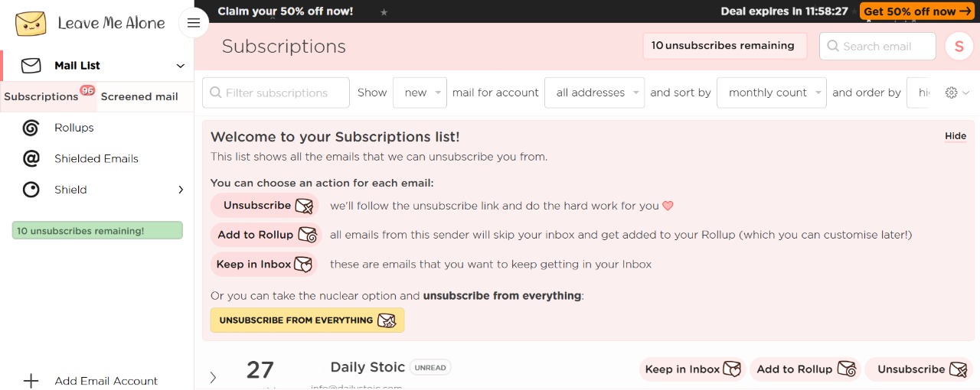
Task: Open the monthly count sort dropdown
Action: click(772, 93)
